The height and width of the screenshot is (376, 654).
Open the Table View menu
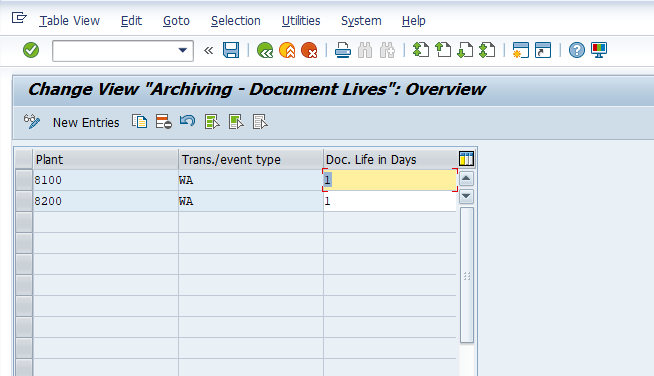(x=70, y=20)
